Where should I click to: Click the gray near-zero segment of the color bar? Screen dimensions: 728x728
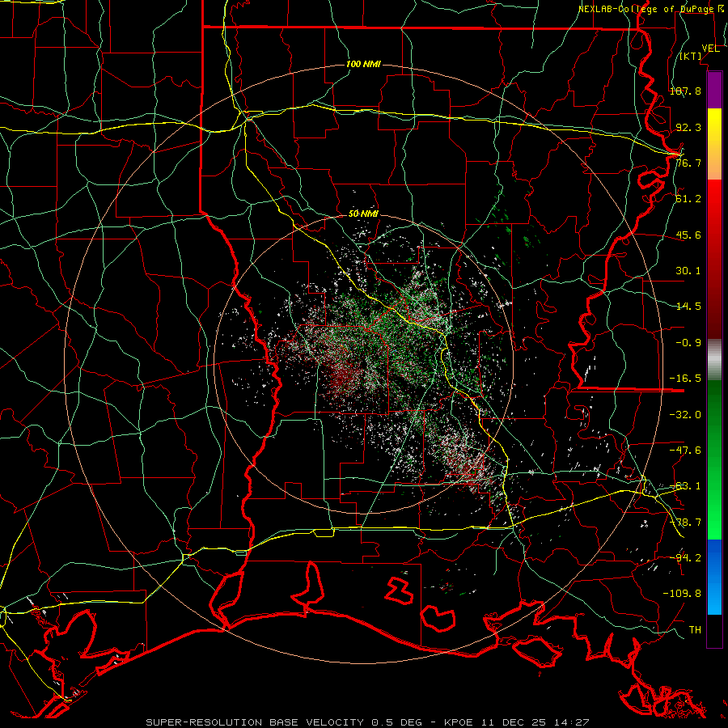[x=714, y=360]
